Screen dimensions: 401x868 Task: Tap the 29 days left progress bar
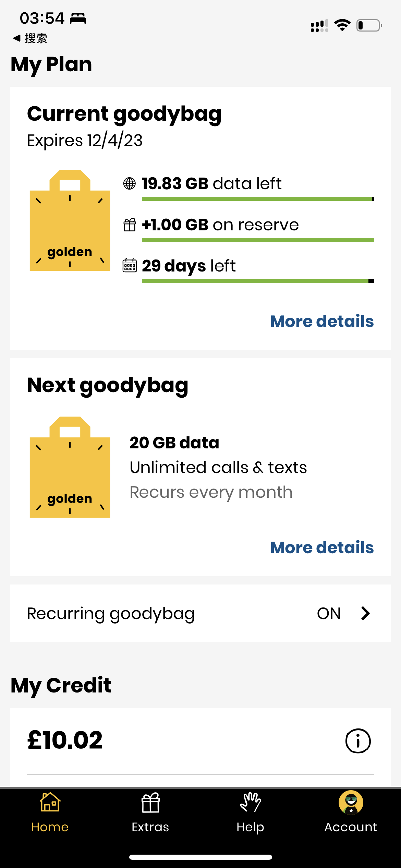pyautogui.click(x=258, y=281)
